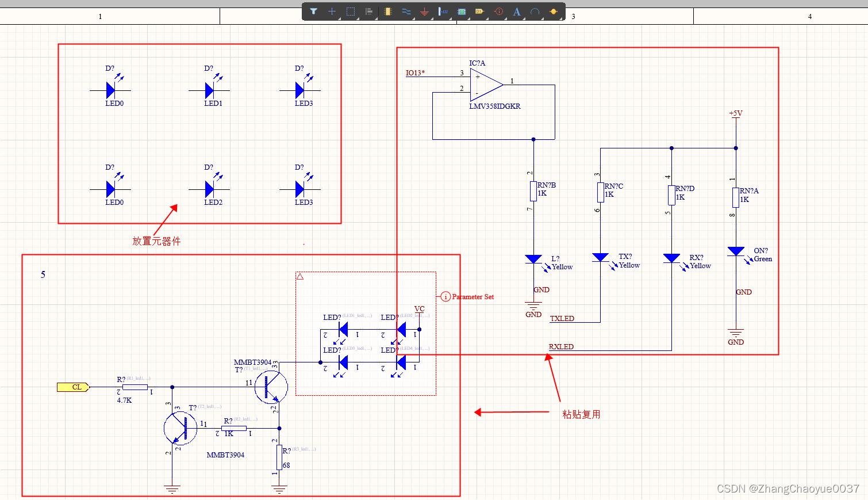Select the 68 ohm resistor R?
This screenshot has height=500, width=868.
279,457
